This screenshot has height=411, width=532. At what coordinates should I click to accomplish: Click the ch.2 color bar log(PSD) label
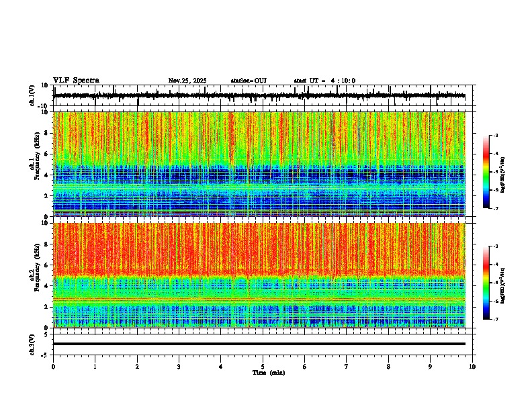[503, 285]
